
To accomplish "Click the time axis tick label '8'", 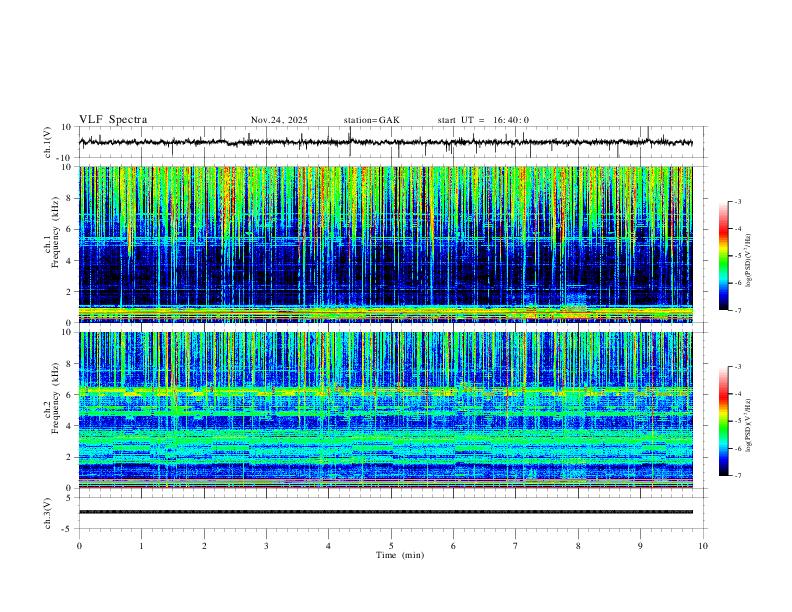I will [578, 546].
